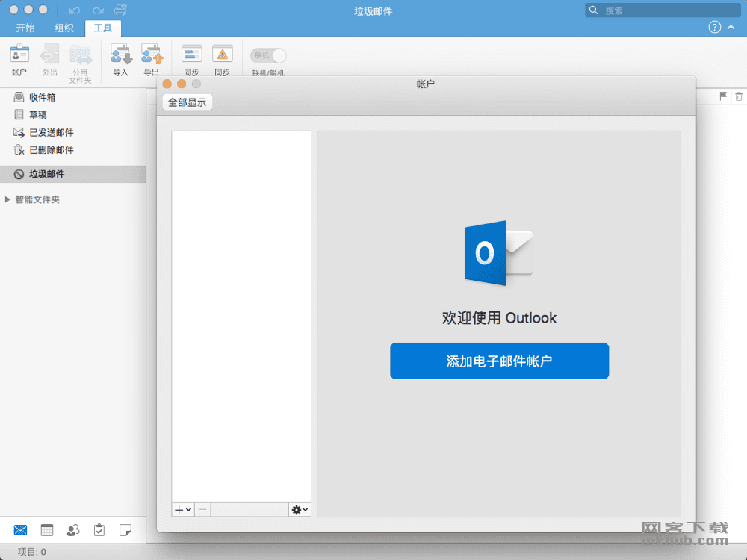Click the empty accounts list pane
This screenshot has width=747, height=560.
tap(241, 317)
